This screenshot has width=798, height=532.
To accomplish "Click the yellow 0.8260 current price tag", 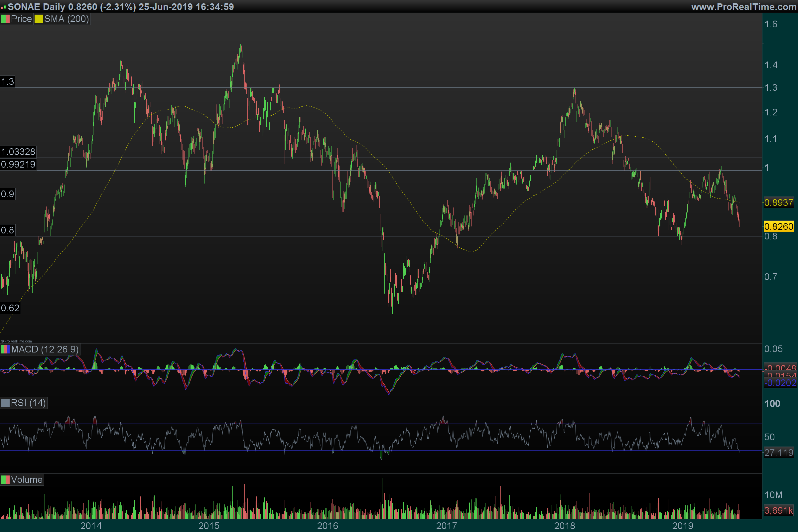I will pos(778,227).
